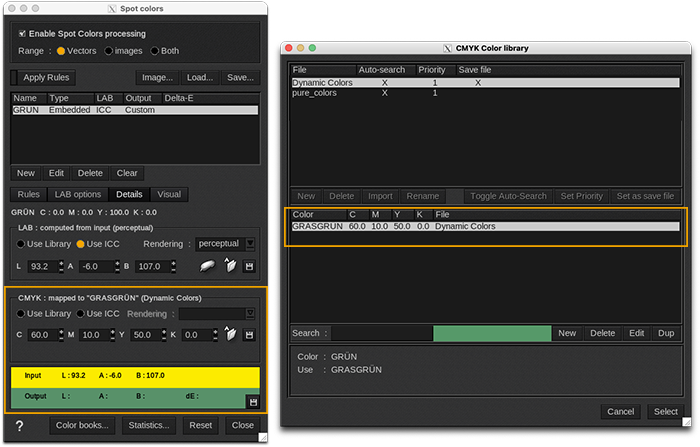Open the perceptual Rendering dropdown

point(226,244)
